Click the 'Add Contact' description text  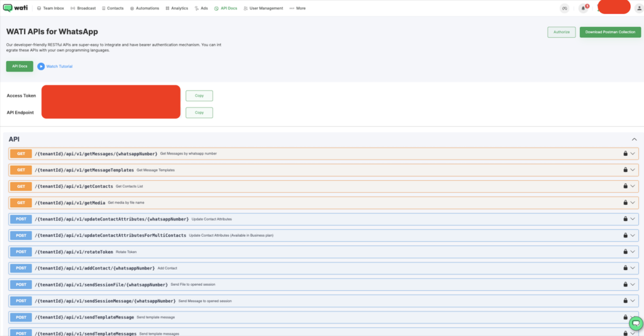167,268
